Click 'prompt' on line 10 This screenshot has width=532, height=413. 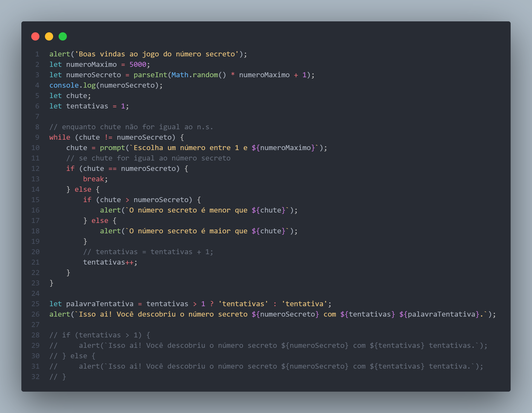pos(112,148)
